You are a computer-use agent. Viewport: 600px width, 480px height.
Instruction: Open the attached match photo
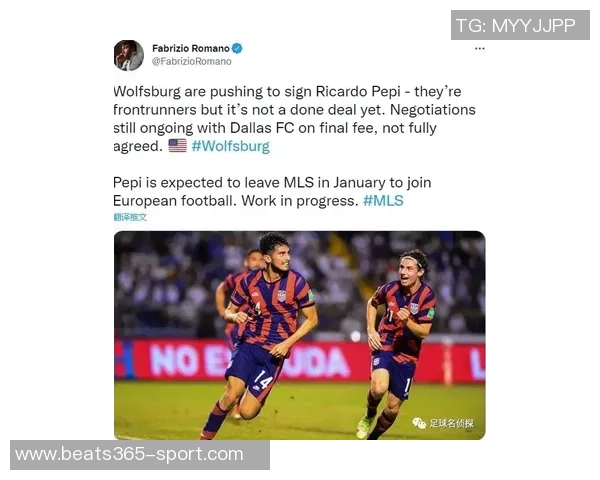300,335
